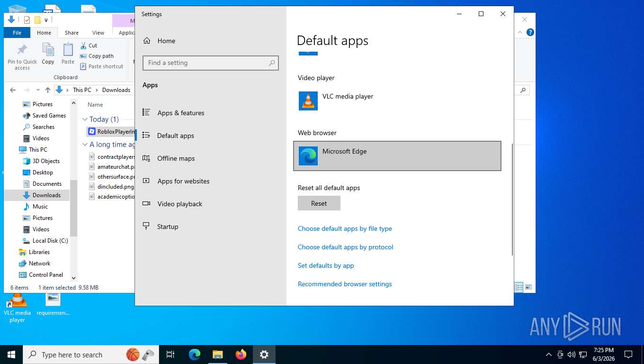Click the Reset default apps button
Screen dimensions: 644x364
(319, 203)
